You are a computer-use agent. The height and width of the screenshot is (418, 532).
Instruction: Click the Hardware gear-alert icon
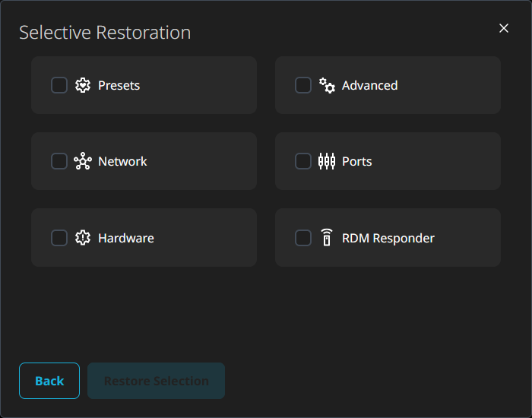[x=83, y=237]
